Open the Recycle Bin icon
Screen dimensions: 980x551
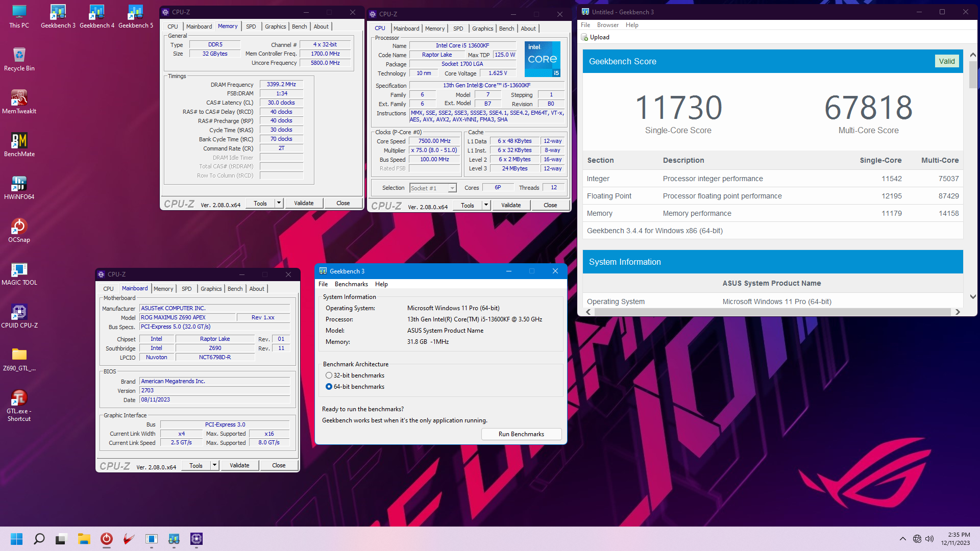(19, 59)
